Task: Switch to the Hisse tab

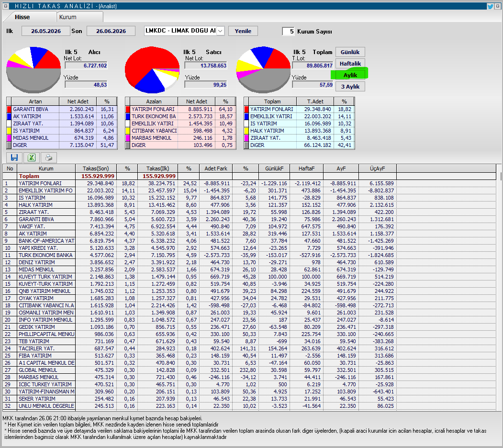Action: 22,17
